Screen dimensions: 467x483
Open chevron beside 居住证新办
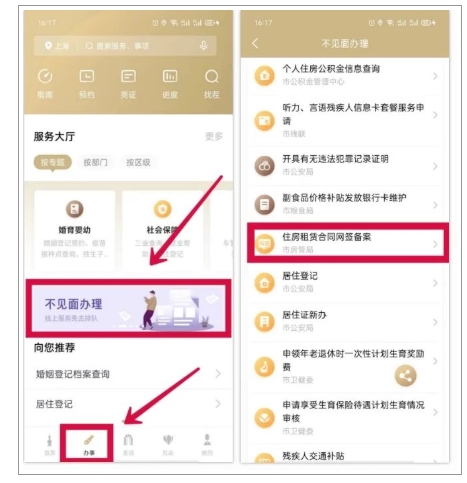click(435, 322)
